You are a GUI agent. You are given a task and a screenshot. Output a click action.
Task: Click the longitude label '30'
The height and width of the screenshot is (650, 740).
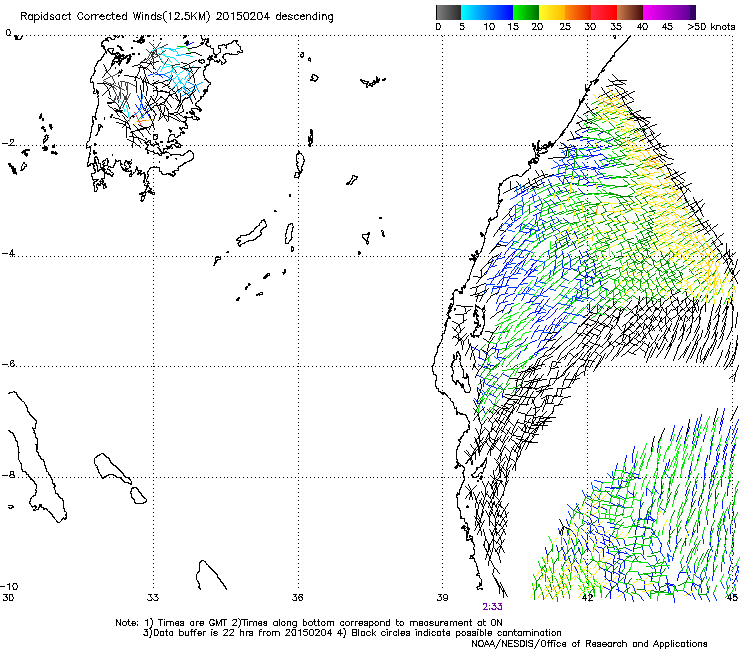[8, 598]
